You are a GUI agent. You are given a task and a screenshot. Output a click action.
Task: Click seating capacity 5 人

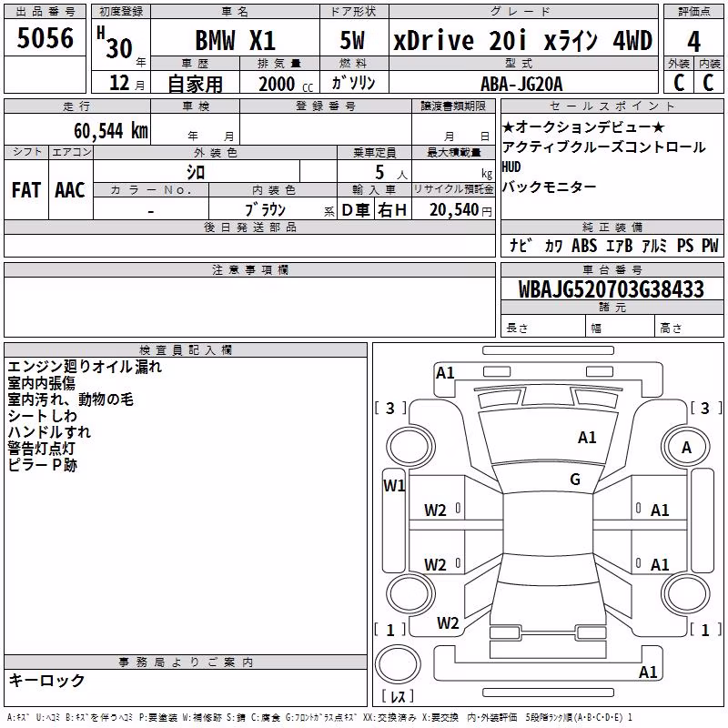tap(390, 173)
